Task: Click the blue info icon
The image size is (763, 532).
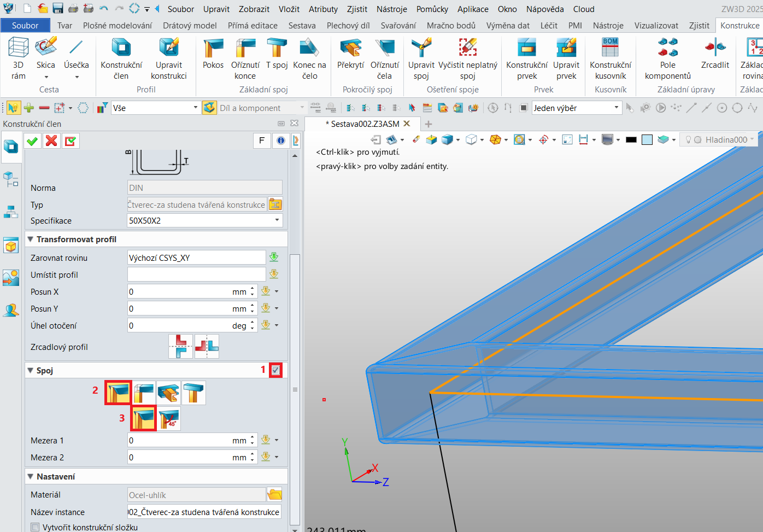Action: [281, 141]
